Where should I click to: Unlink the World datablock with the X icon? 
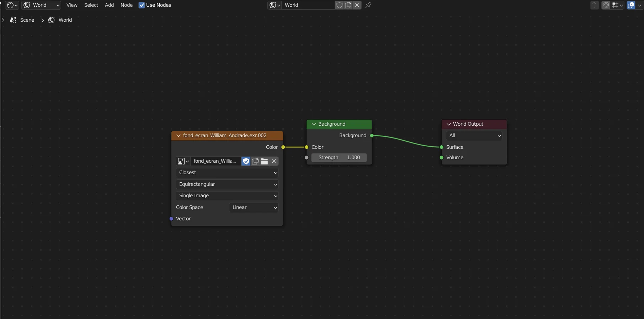pos(357,5)
